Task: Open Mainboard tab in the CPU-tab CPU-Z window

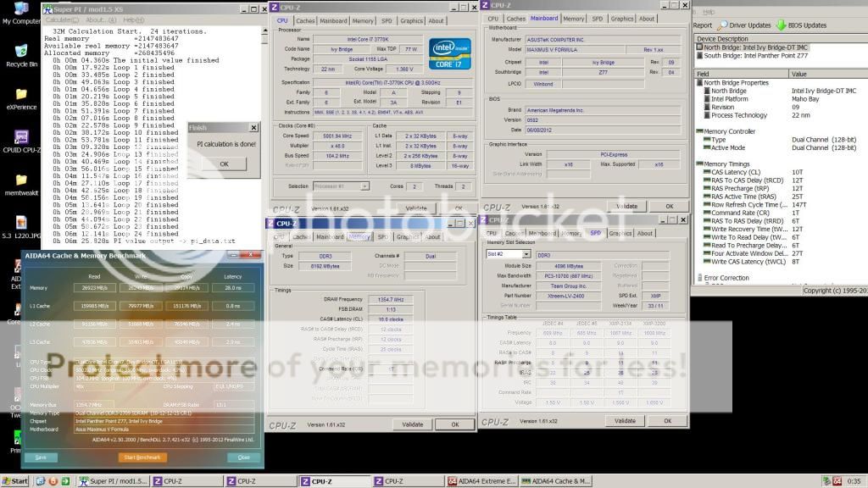Action: tap(333, 20)
